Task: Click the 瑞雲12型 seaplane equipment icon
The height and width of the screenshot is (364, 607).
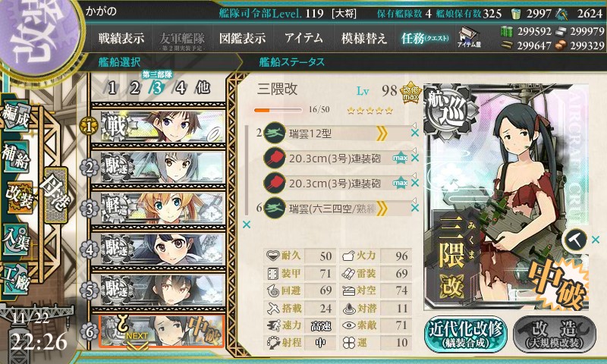Action: click(274, 133)
